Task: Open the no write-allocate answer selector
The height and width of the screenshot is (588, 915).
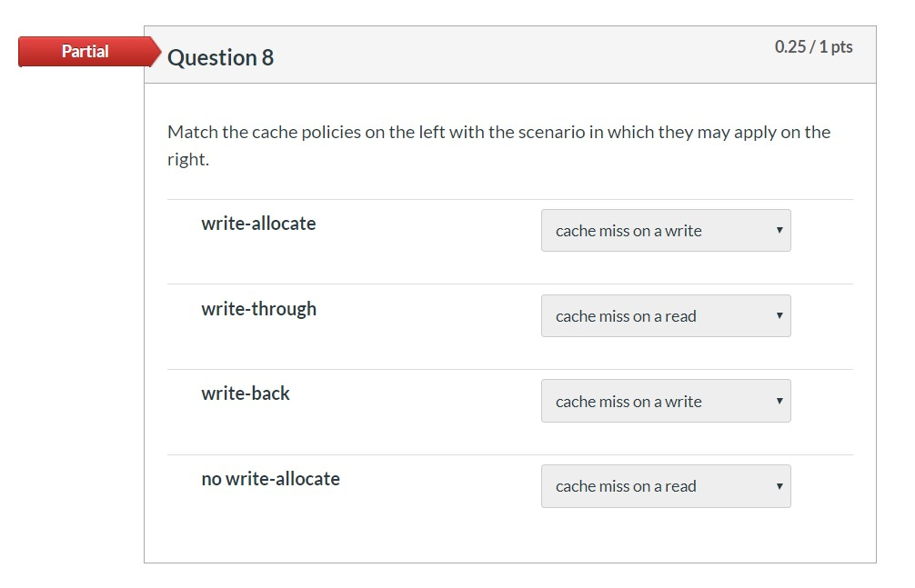Action: pyautogui.click(x=666, y=486)
